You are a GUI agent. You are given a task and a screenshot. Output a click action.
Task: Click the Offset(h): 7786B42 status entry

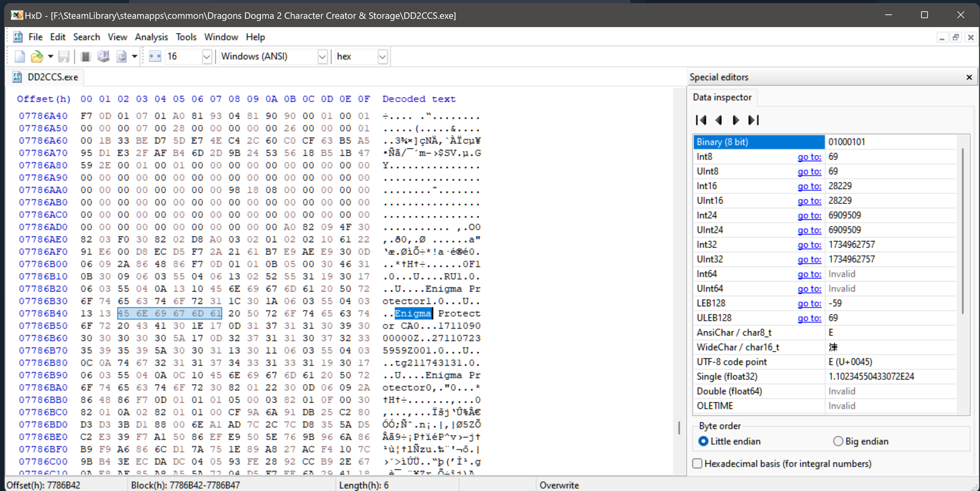44,485
